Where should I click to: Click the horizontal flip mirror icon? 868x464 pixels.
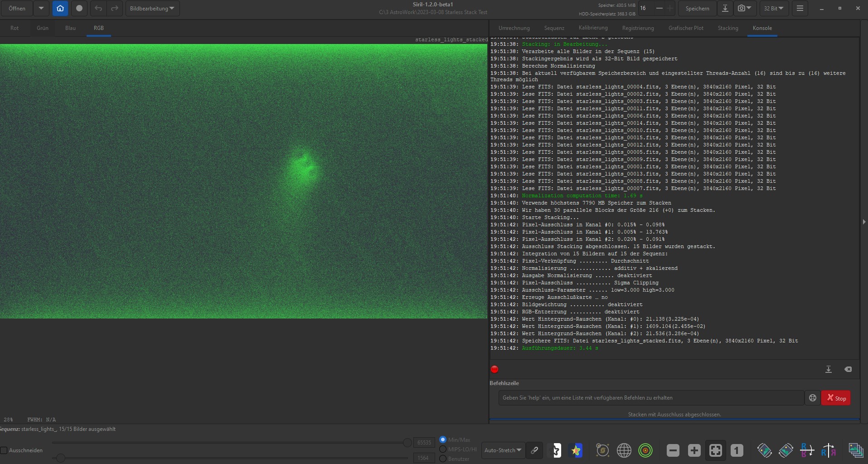[x=829, y=450]
